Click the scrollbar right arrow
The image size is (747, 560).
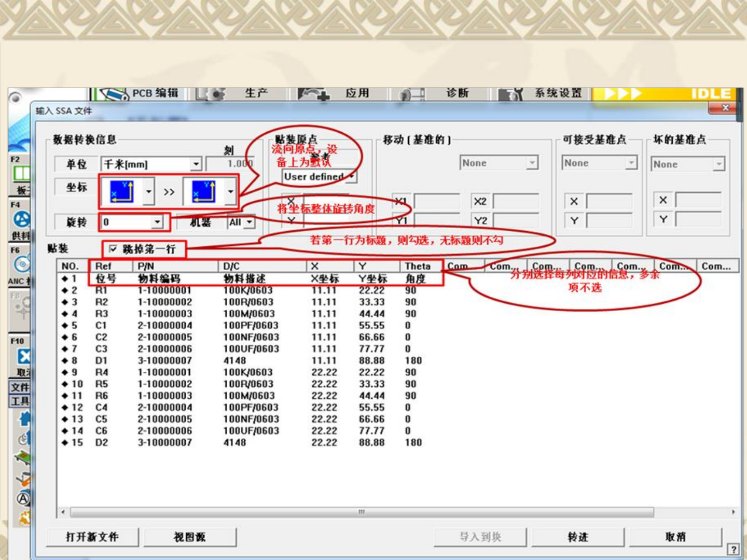tap(734, 512)
